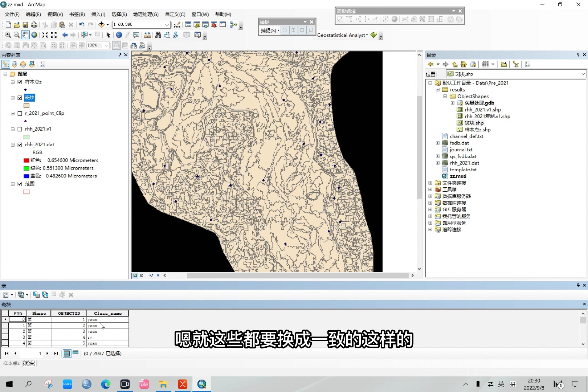Uncheck the 斑块 layer checkbox
Screen dimensions: 588x392
pos(20,98)
